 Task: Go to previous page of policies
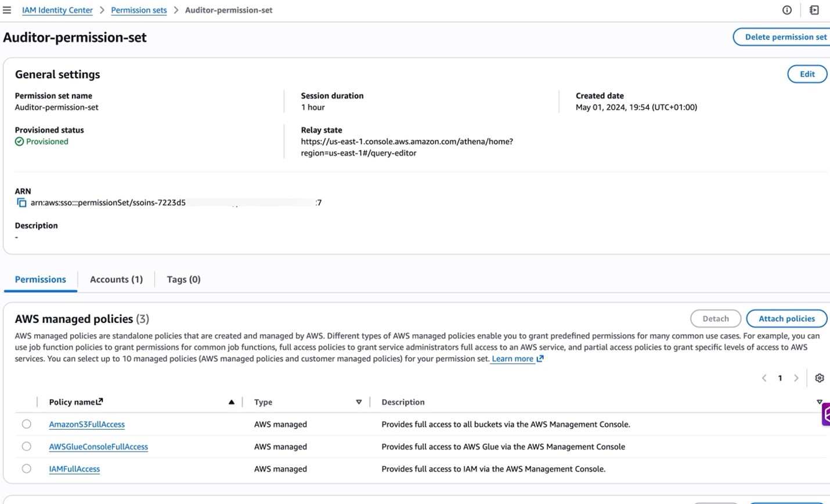[x=764, y=378]
